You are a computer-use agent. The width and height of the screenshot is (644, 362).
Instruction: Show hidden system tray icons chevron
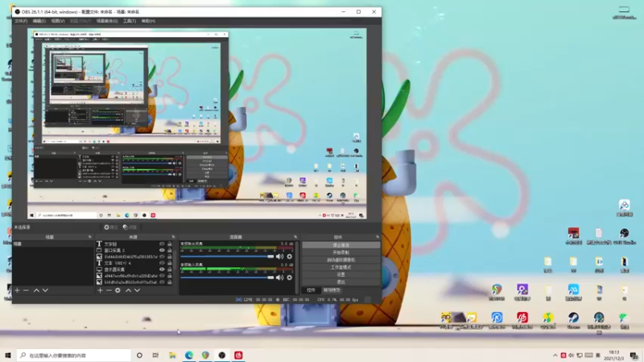point(555,356)
